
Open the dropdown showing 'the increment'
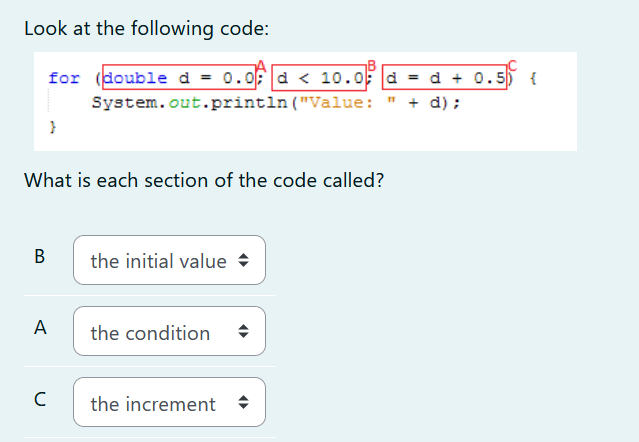coord(169,402)
